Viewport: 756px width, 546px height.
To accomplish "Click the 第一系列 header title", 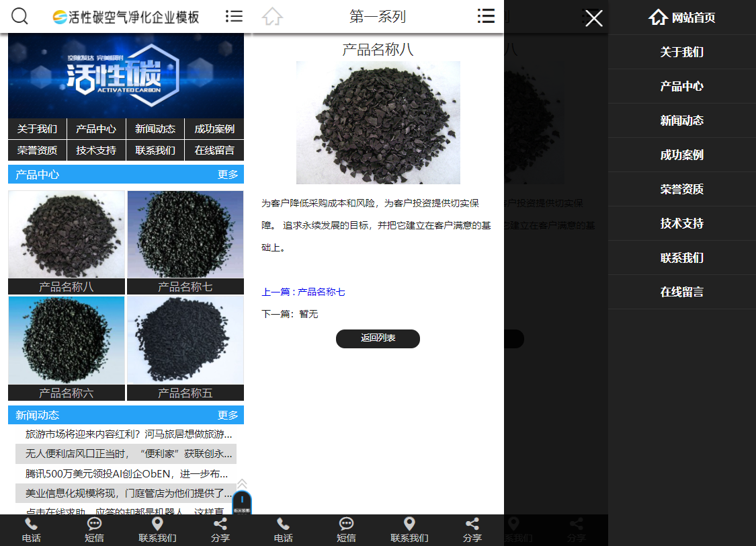I will coord(378,16).
